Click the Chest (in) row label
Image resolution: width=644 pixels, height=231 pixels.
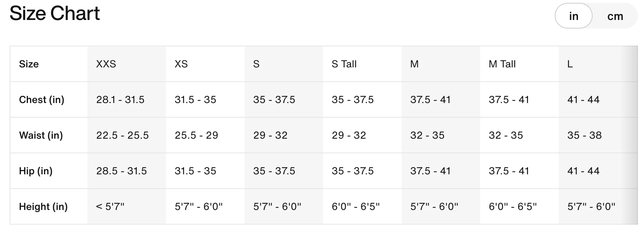[41, 100]
